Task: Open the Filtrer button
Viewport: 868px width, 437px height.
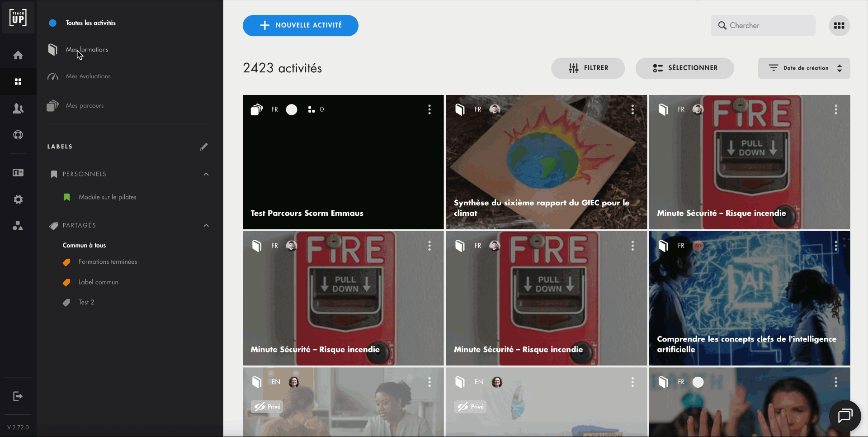Action: click(x=588, y=68)
